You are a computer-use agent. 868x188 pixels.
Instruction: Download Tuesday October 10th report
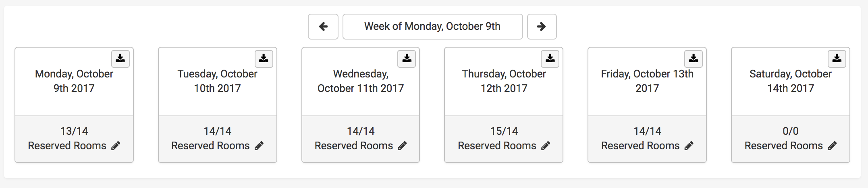(264, 58)
